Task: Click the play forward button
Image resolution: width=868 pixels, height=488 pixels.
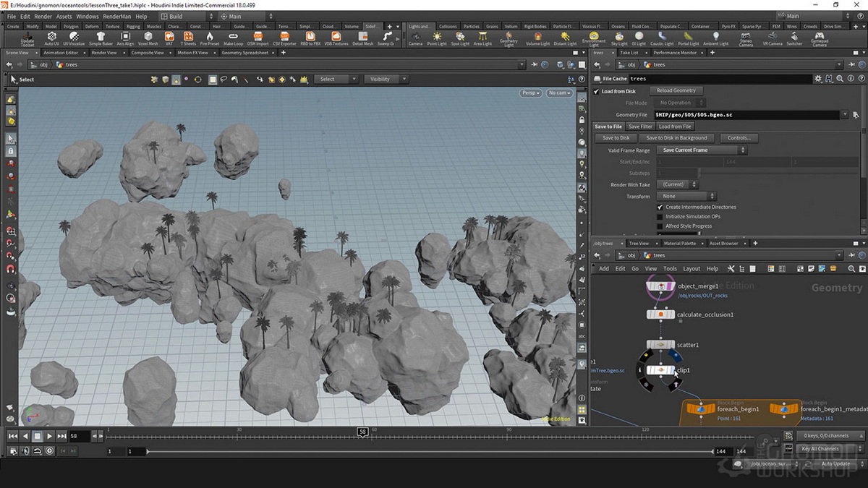Action: (x=49, y=436)
